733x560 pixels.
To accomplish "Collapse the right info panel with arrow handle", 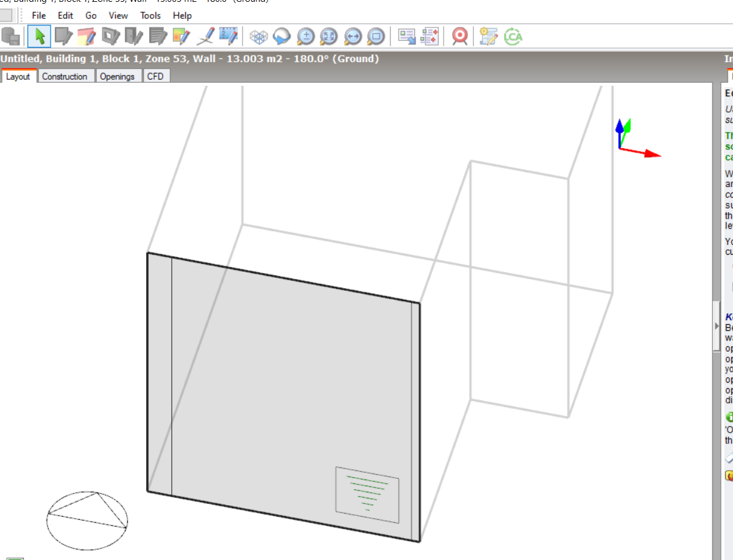I will click(x=717, y=326).
